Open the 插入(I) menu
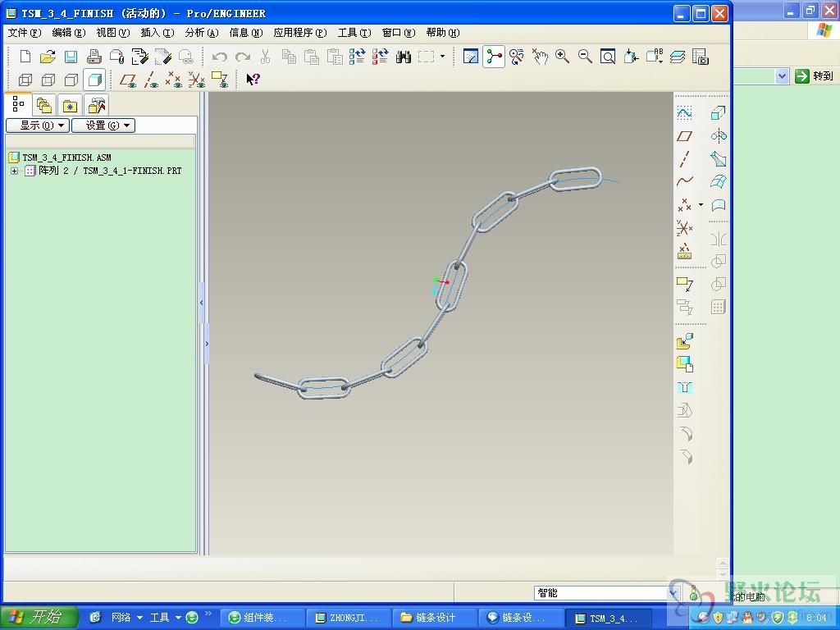This screenshot has height=630, width=840. 157,33
